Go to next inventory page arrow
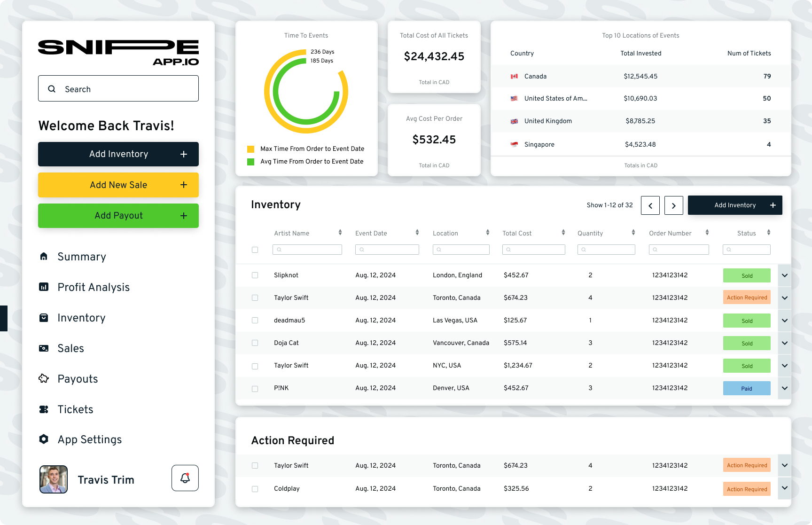Viewport: 812px width, 525px height. 674,205
